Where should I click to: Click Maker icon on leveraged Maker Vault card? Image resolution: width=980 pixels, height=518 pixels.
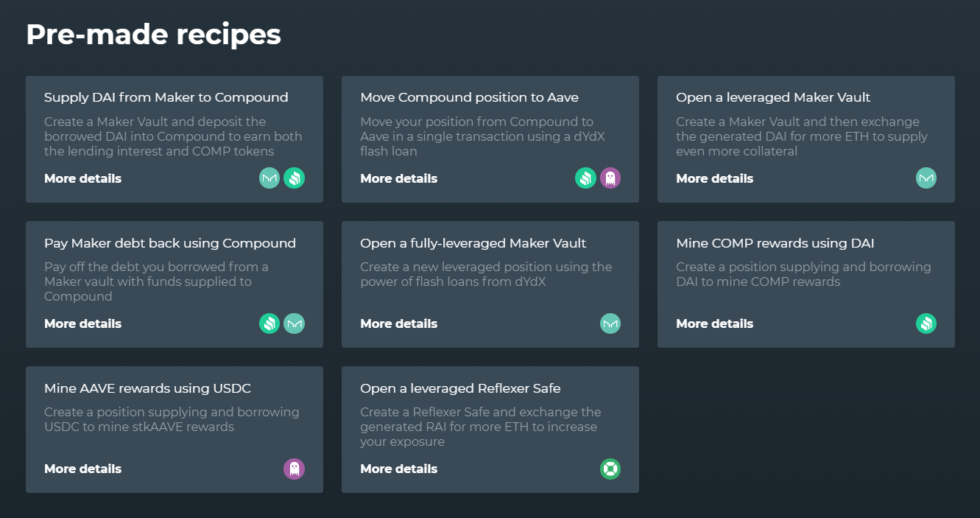click(x=926, y=178)
